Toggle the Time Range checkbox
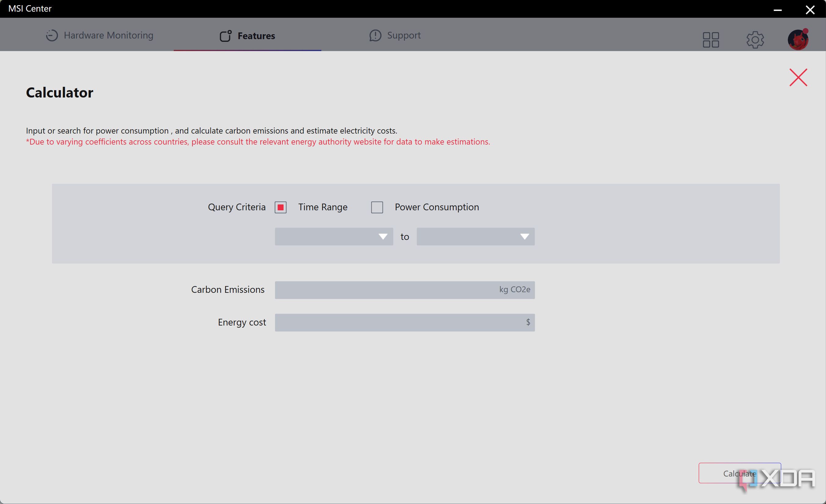 [x=281, y=207]
